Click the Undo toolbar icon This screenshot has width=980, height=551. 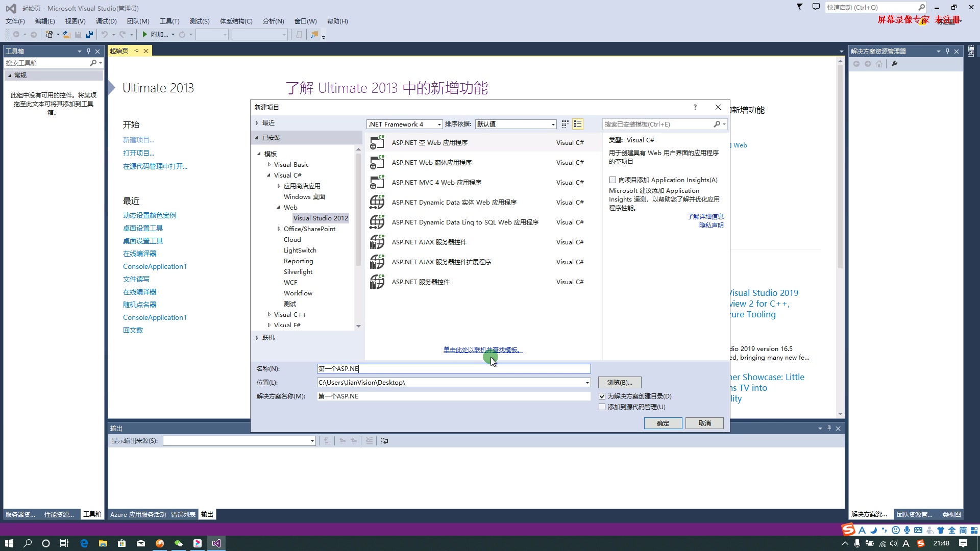(x=105, y=34)
